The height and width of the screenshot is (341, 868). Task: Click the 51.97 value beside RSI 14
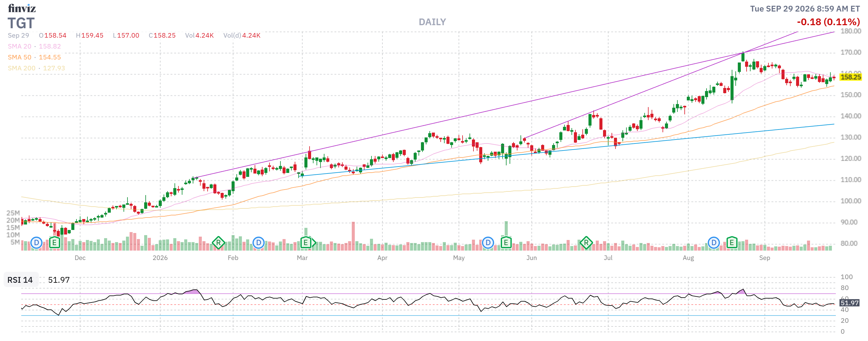[59, 280]
